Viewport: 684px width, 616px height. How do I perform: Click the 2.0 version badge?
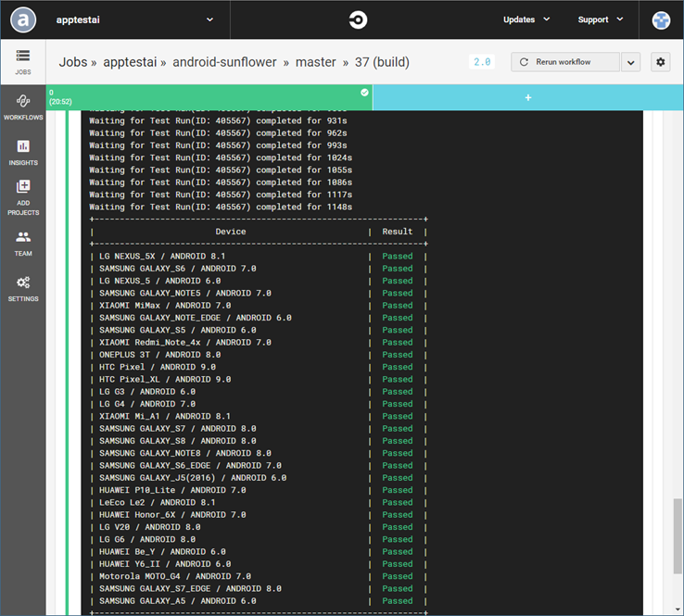482,62
